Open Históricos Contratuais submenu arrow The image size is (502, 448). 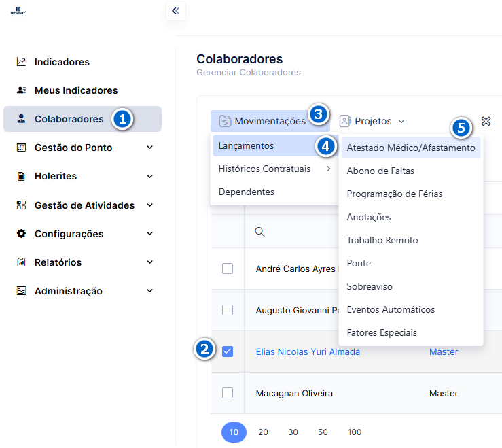328,169
